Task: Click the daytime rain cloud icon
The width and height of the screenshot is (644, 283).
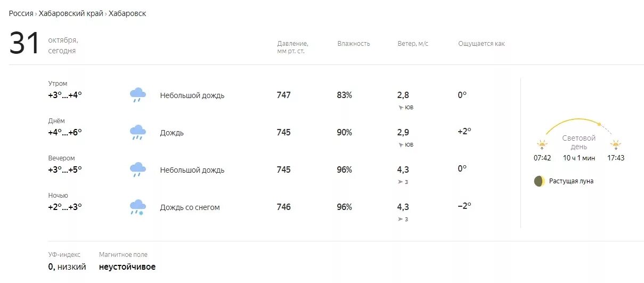Action: click(x=138, y=132)
